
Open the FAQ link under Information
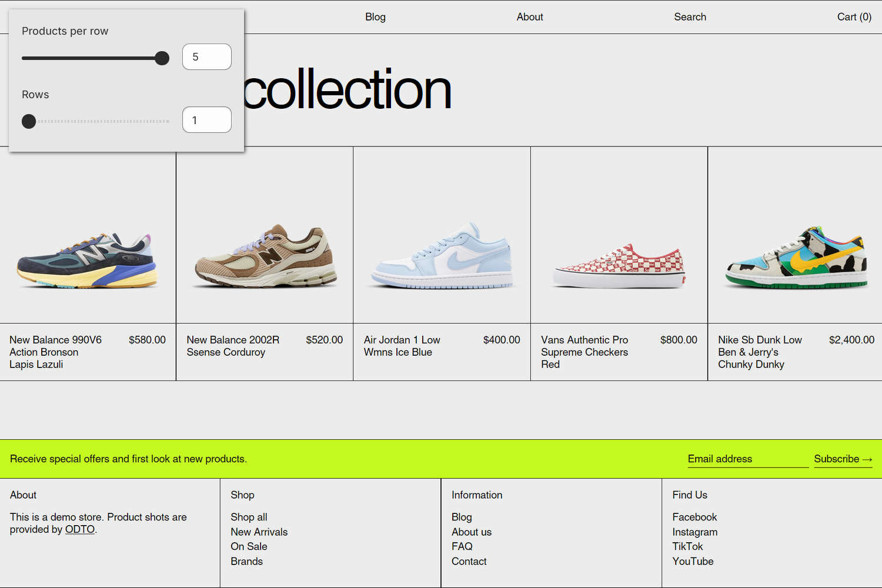[x=462, y=546]
